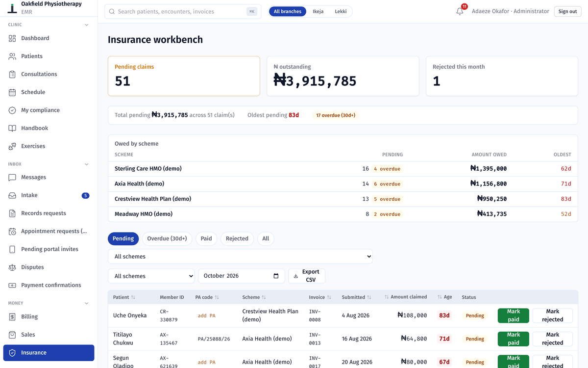The width and height of the screenshot is (588, 368).
Task: Open Disputes scales icon
Action: (12, 267)
